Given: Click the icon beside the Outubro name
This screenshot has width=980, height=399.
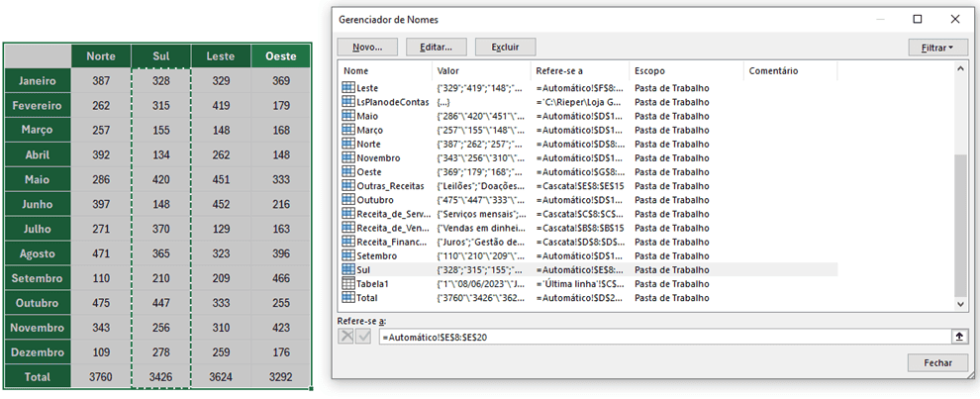Looking at the screenshot, I should 348,200.
